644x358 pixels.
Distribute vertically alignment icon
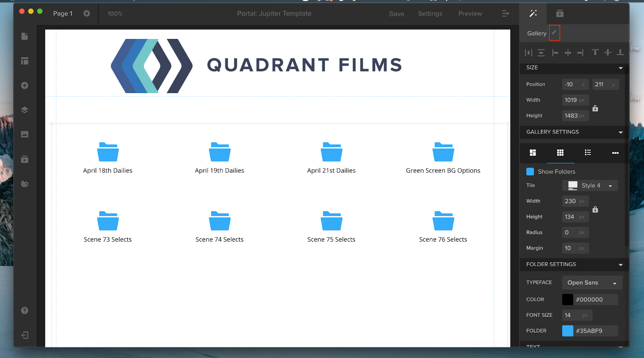(x=541, y=52)
